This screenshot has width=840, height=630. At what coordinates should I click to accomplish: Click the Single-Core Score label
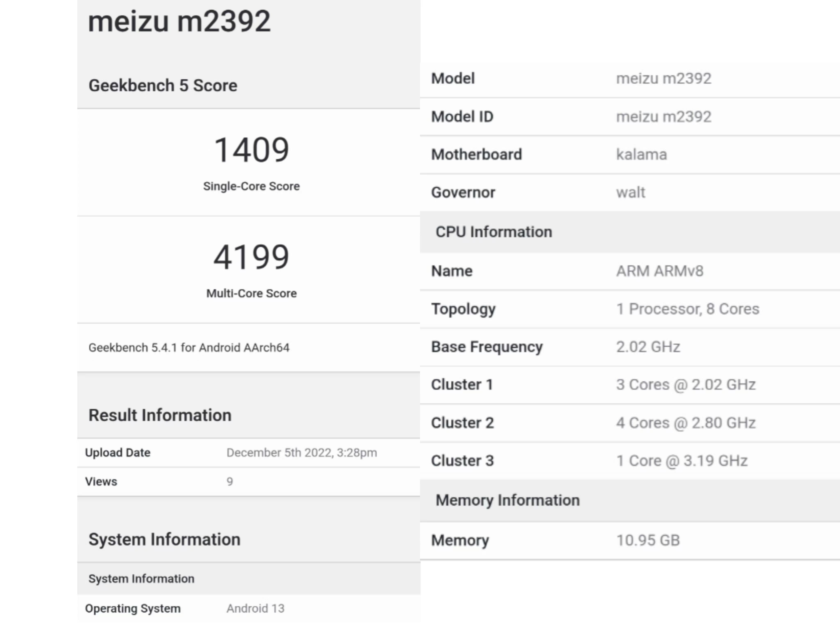251,186
